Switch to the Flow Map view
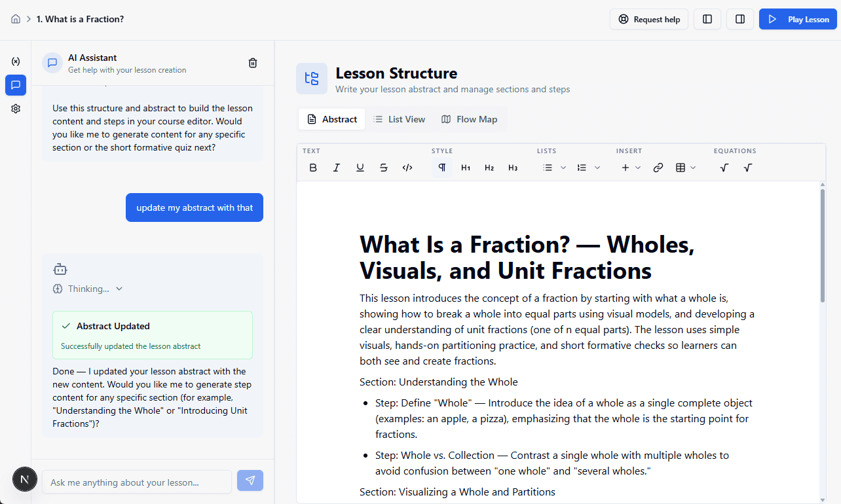Screen dimensions: 841x504 coord(469,119)
